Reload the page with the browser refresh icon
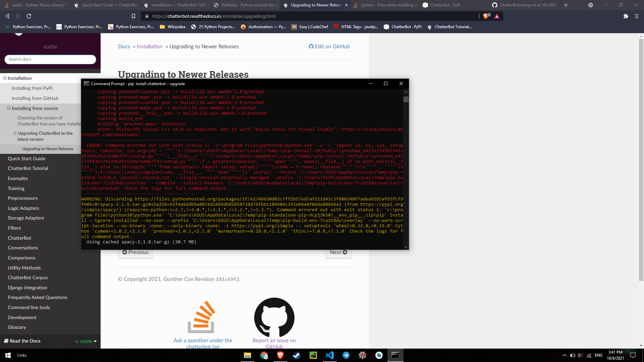 29,16
